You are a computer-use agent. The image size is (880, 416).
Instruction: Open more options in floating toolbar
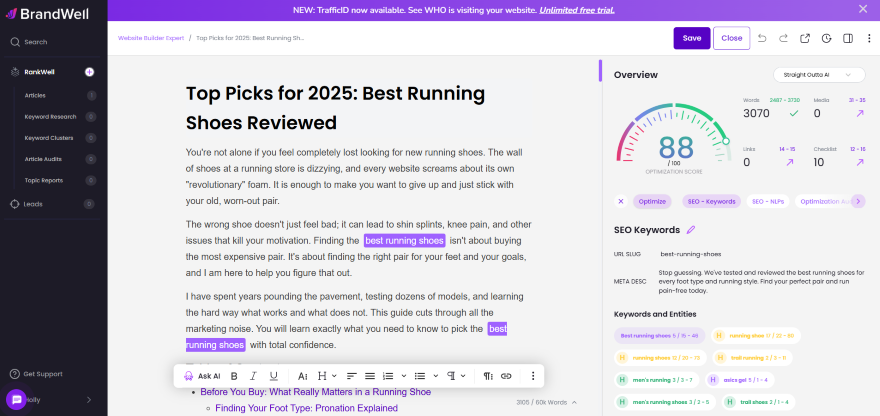click(533, 376)
